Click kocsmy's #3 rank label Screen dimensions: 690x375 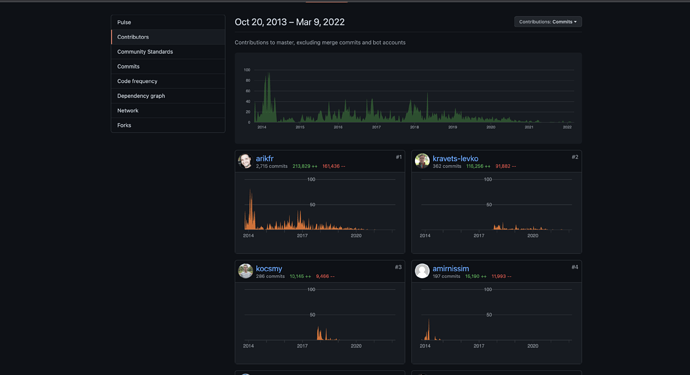(x=398, y=267)
